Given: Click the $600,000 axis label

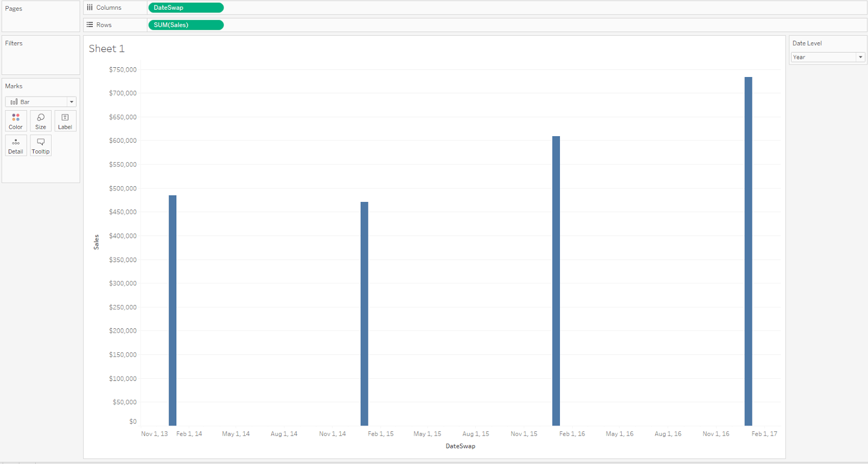Looking at the screenshot, I should tap(123, 141).
